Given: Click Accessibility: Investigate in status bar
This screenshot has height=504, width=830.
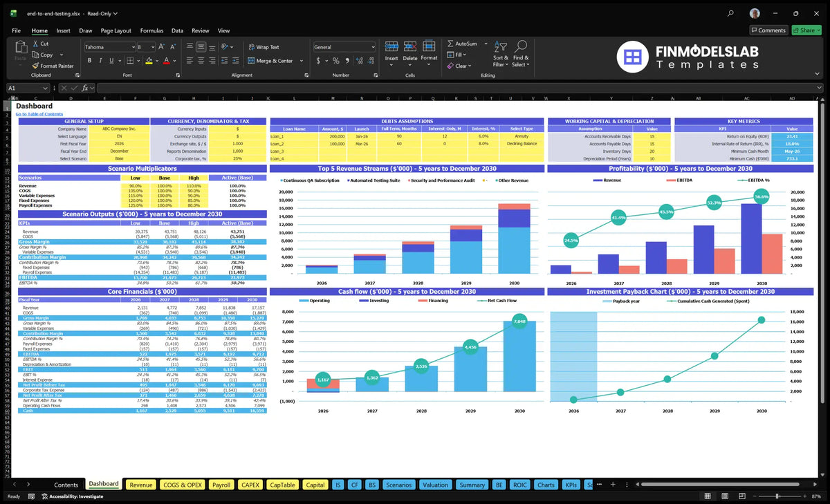Looking at the screenshot, I should [73, 496].
